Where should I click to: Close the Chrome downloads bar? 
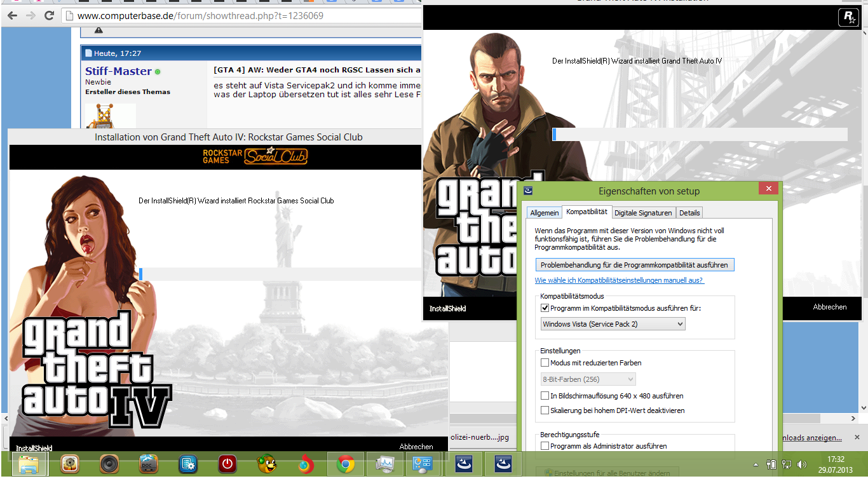(857, 438)
